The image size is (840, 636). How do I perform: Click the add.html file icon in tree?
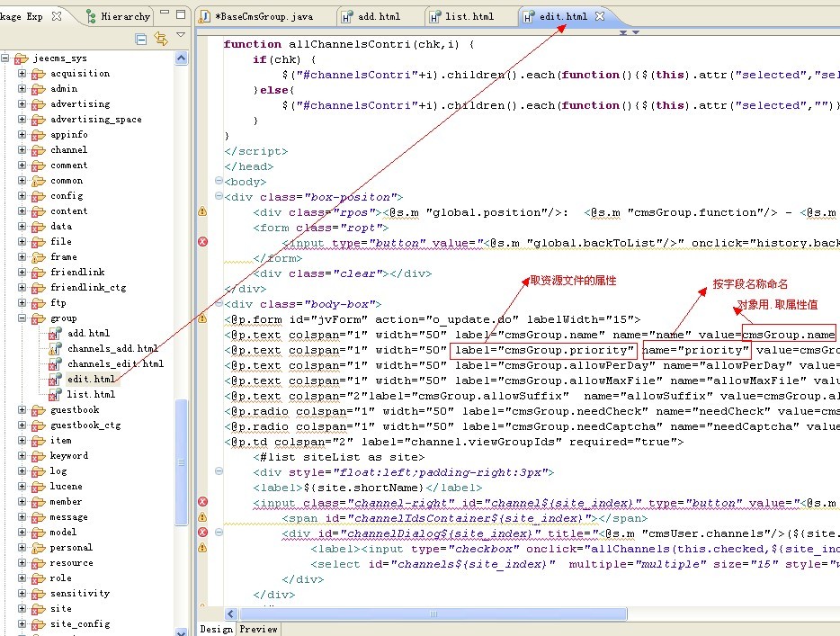55,334
